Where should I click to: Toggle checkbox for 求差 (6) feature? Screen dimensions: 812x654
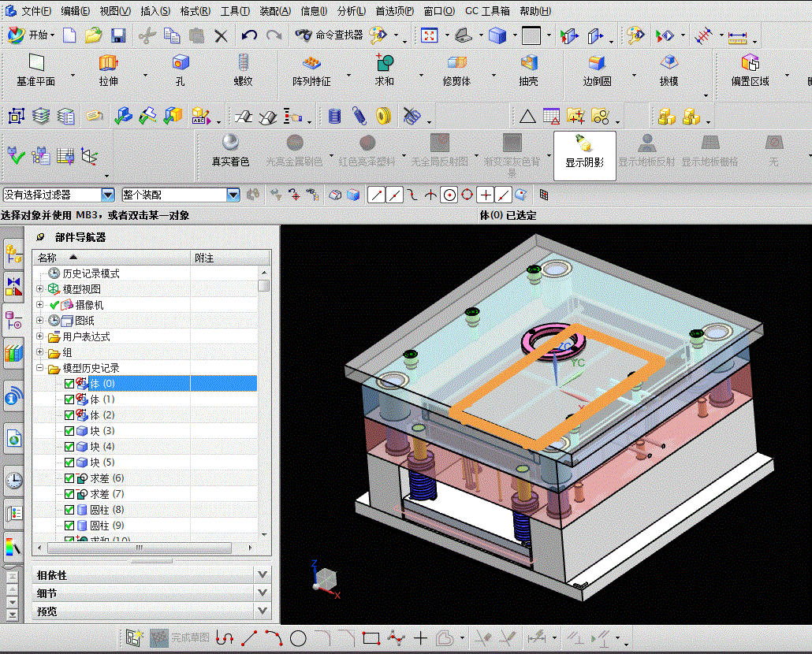69,478
